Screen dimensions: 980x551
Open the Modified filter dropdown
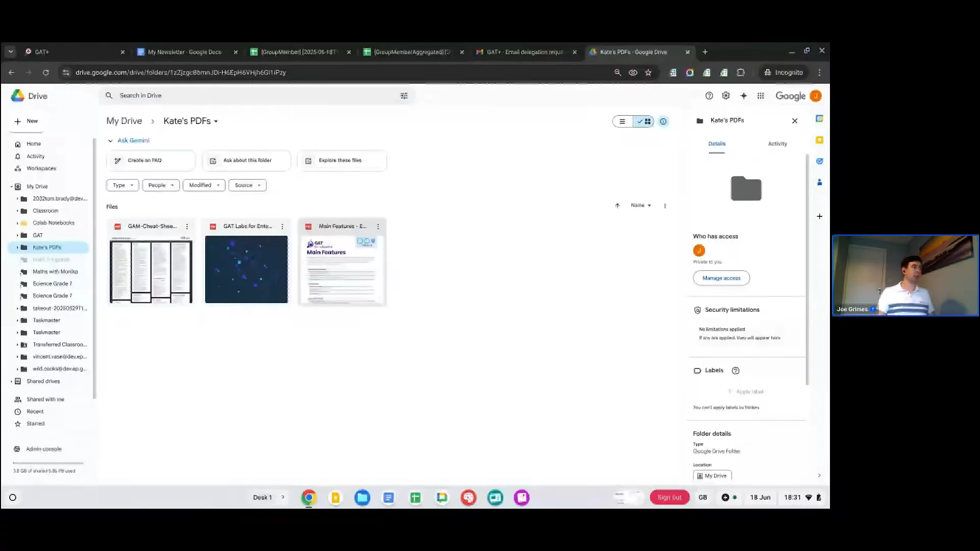pos(204,185)
